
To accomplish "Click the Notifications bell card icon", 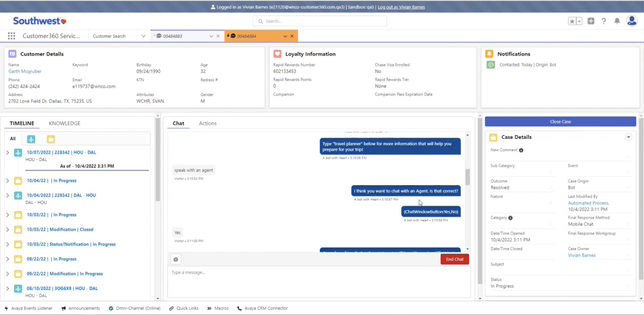I will pos(489,54).
